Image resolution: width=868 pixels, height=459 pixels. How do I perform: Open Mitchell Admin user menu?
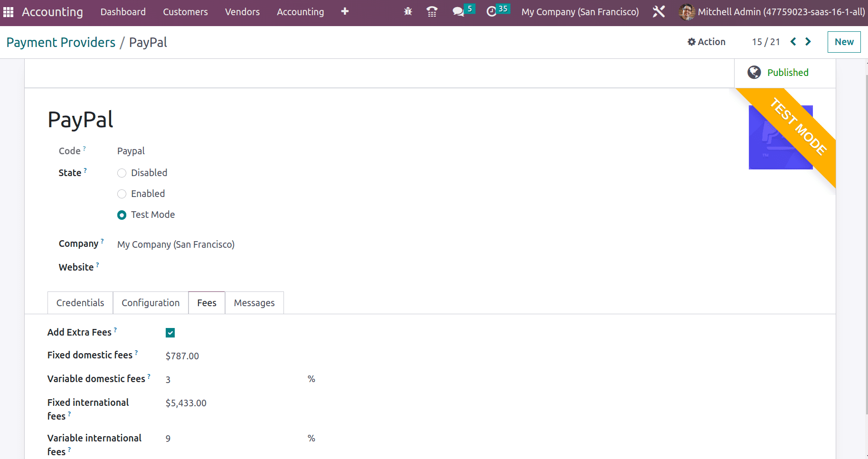[772, 12]
